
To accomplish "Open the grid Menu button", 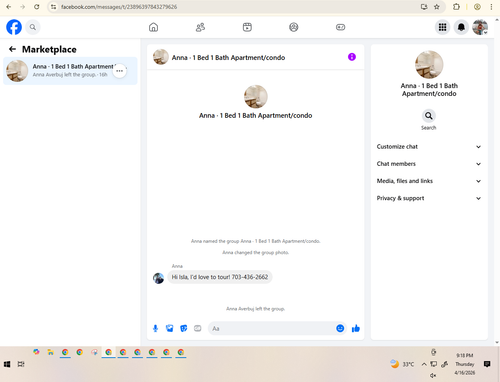I will pyautogui.click(x=442, y=27).
